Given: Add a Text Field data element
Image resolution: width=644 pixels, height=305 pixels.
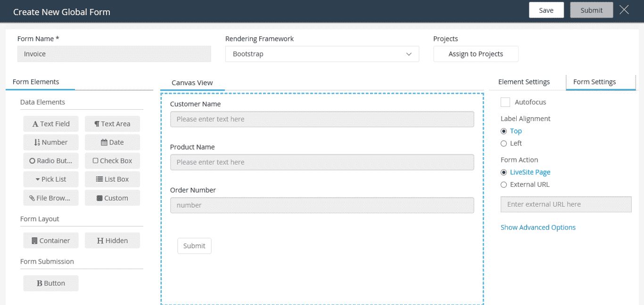Looking at the screenshot, I should (x=50, y=123).
